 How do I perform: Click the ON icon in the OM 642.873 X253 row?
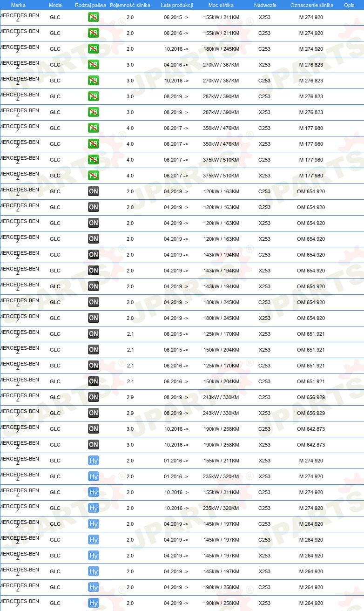tap(94, 445)
